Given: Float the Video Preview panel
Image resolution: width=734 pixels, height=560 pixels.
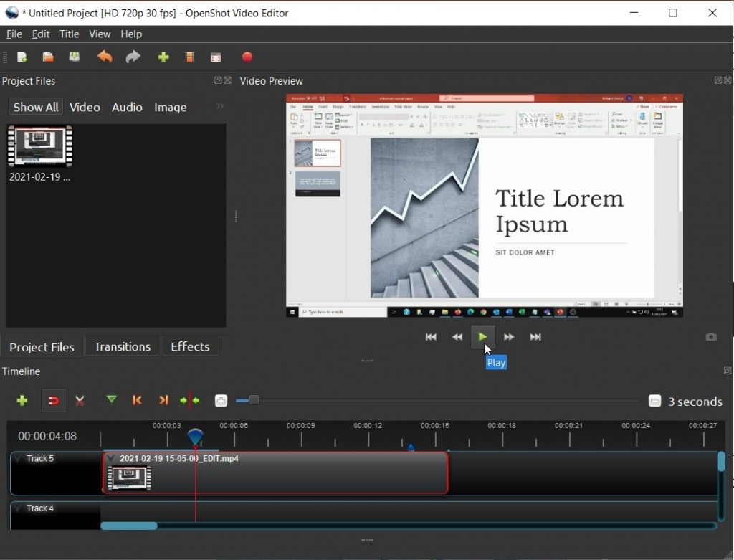Looking at the screenshot, I should [x=718, y=80].
